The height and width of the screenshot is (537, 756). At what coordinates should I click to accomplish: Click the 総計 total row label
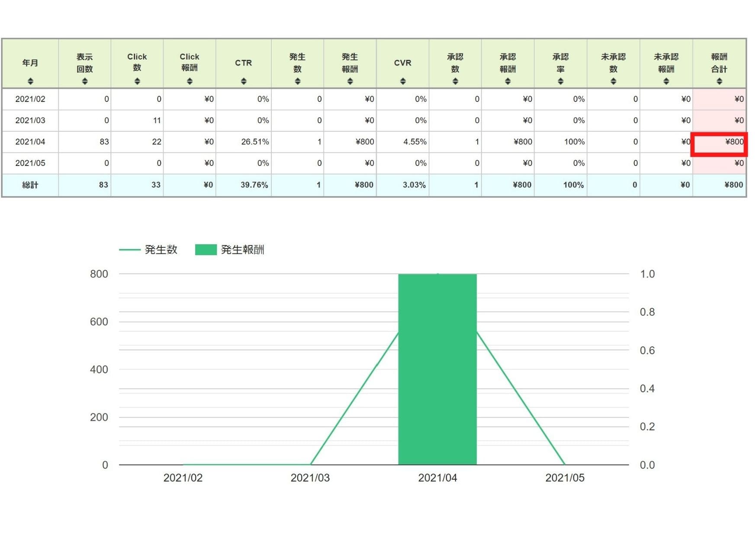click(30, 185)
